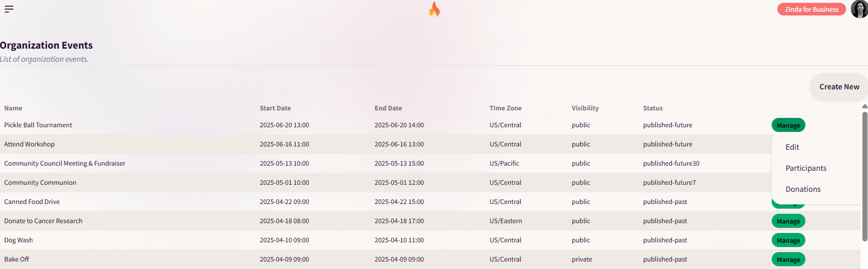Image resolution: width=868 pixels, height=269 pixels.
Task: Select the Community Council Meeting & Fundraiser row
Action: pos(430,163)
